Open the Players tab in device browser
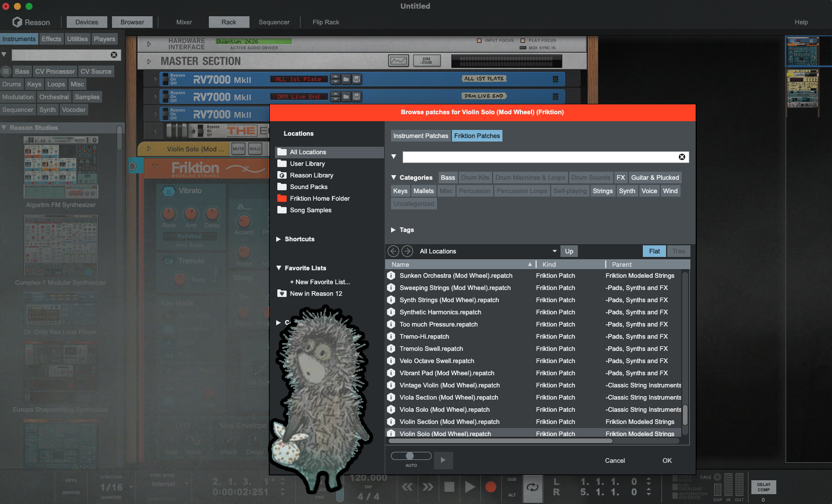832x504 pixels. 104,39
